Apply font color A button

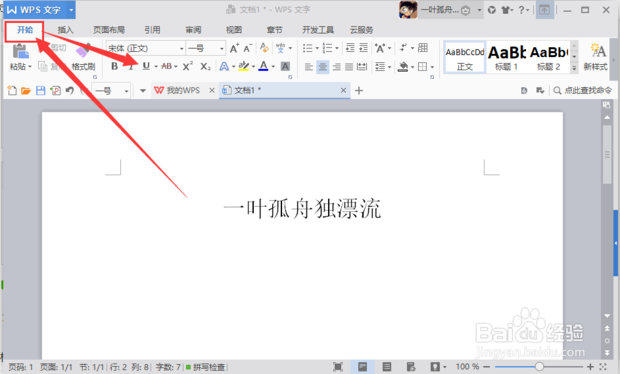tap(263, 66)
